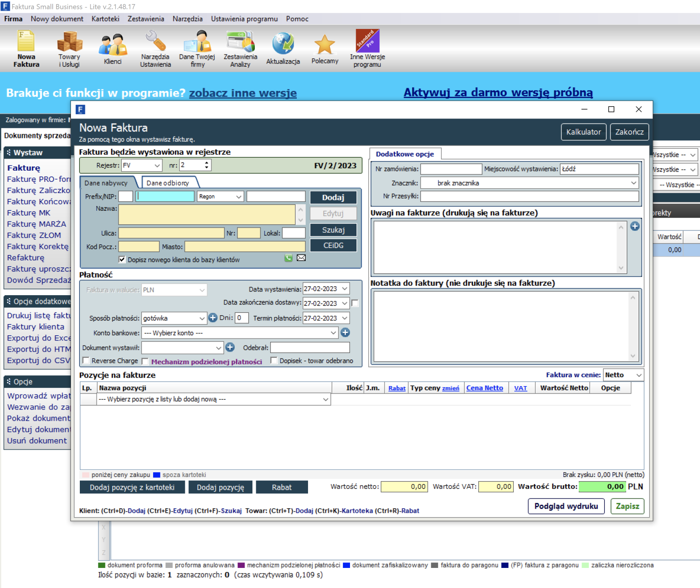The width and height of the screenshot is (700, 588).
Task: Toggle checkbox beside Data zakończenia dostawy
Action: pos(355,303)
